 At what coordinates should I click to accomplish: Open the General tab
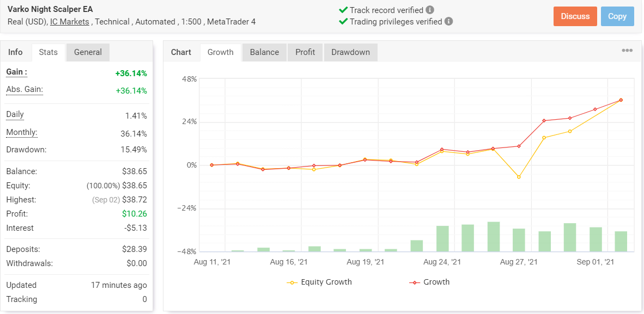click(88, 52)
